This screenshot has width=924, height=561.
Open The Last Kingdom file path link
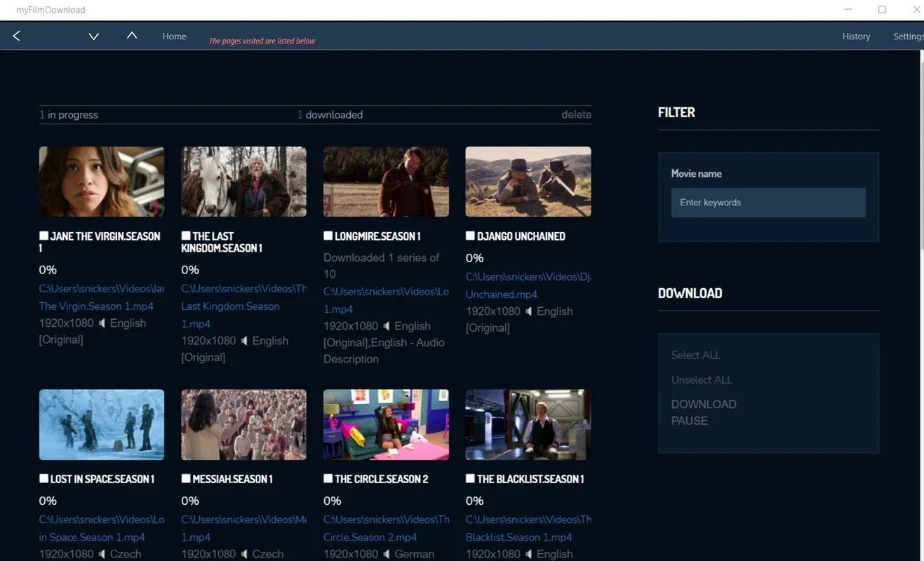click(x=243, y=306)
